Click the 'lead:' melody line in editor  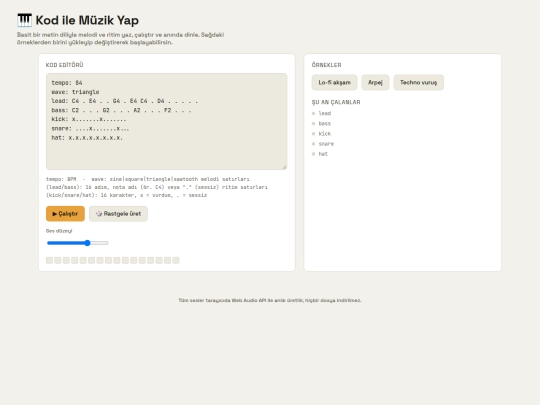(125, 101)
